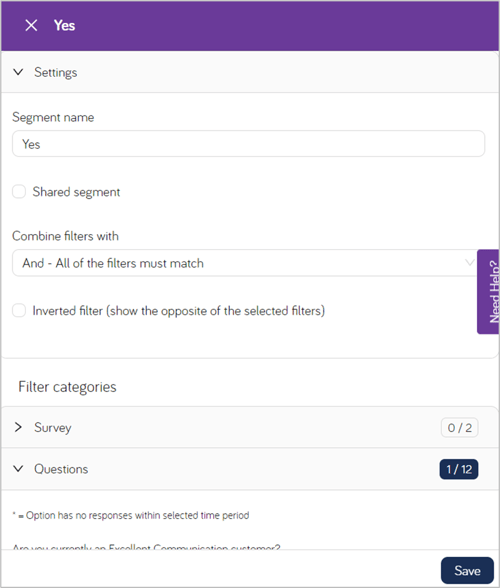Screen dimensions: 500x588
Task: Click the Questions 1 / 12 count badge
Action: 459,469
